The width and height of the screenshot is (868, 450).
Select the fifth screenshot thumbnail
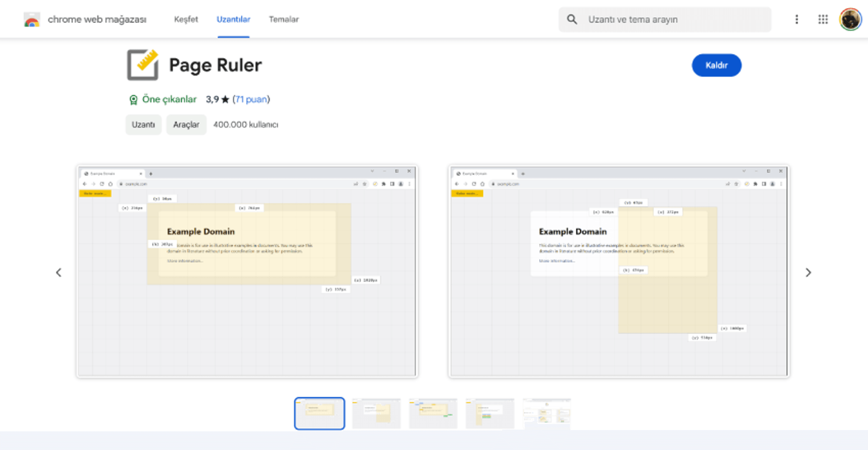[546, 413]
